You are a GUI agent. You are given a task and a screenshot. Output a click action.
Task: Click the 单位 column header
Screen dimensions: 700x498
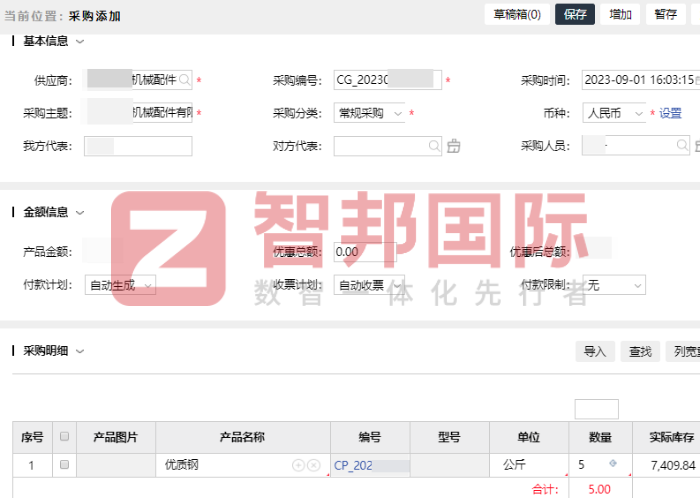529,437
